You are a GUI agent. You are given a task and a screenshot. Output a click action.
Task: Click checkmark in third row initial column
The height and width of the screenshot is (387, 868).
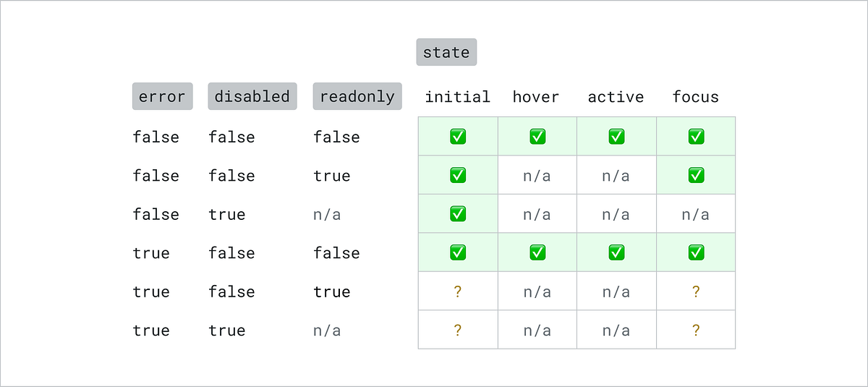point(458,213)
